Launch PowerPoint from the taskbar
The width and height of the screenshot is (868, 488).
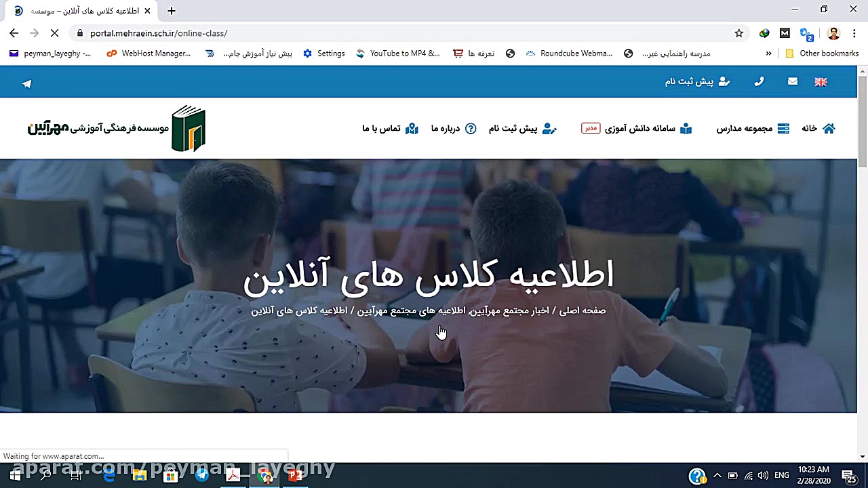pyautogui.click(x=295, y=474)
